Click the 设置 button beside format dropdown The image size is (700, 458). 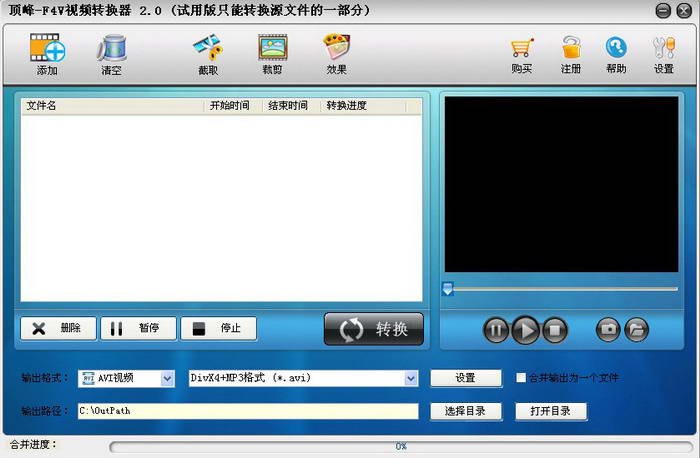(x=466, y=378)
